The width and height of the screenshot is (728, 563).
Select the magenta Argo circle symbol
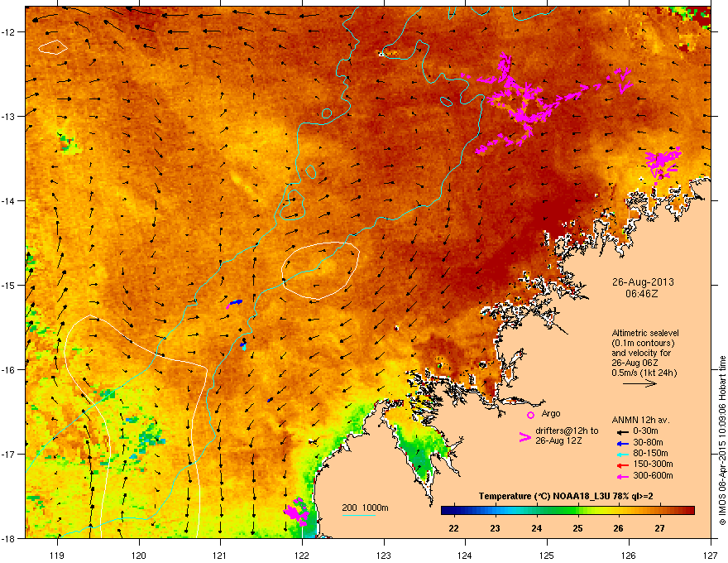coord(530,415)
